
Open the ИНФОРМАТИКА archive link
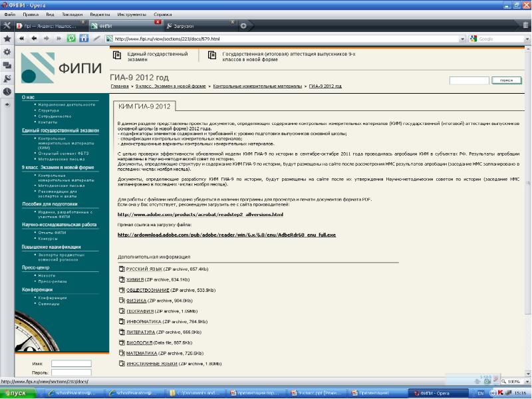[x=144, y=321]
